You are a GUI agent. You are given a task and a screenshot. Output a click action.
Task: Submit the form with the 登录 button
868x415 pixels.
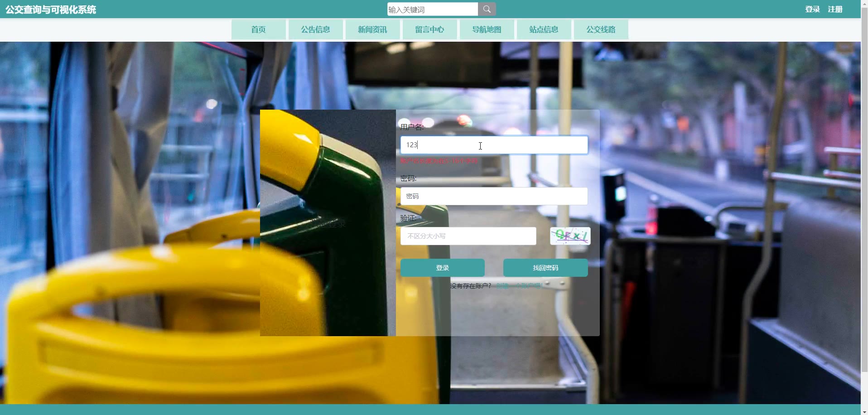[443, 268]
